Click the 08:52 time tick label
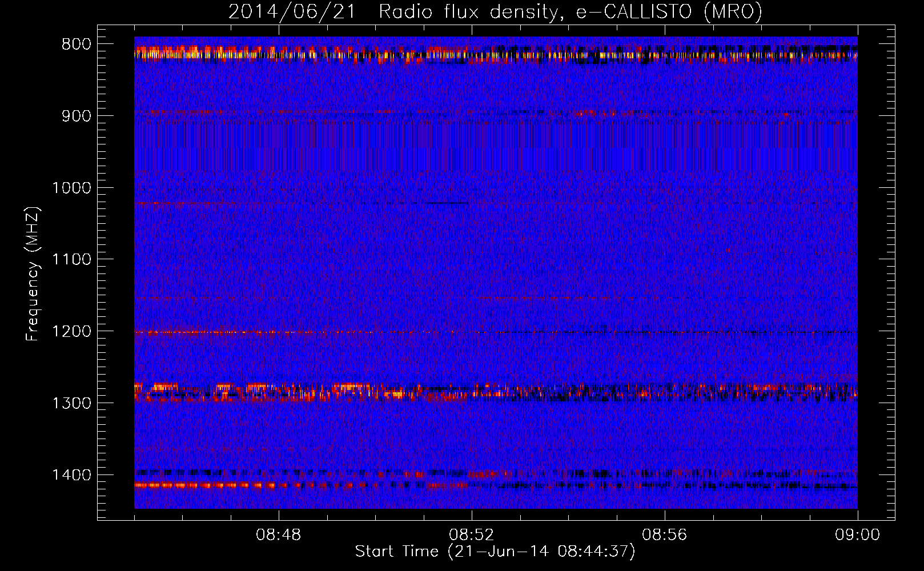Image resolution: width=924 pixels, height=571 pixels. 472,535
